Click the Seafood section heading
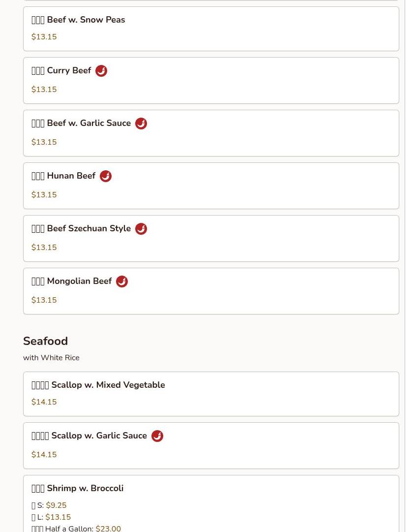Image resolution: width=415 pixels, height=532 pixels. [x=45, y=341]
